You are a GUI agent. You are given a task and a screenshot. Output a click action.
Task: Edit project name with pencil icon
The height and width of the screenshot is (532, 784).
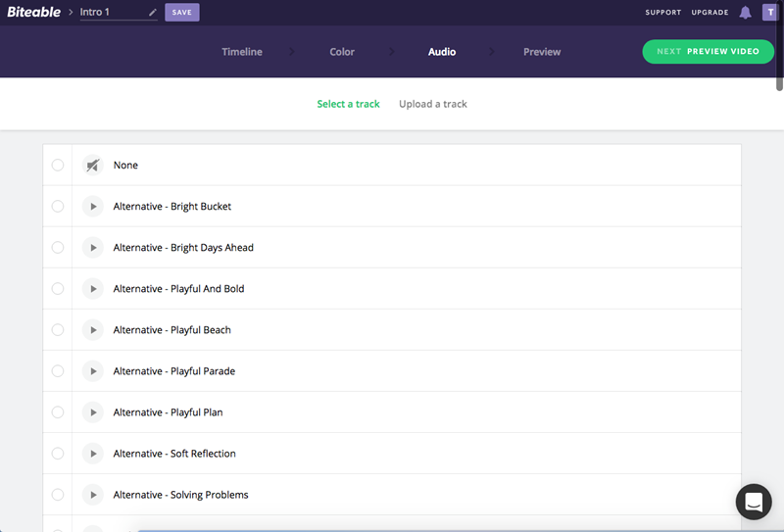click(x=153, y=13)
